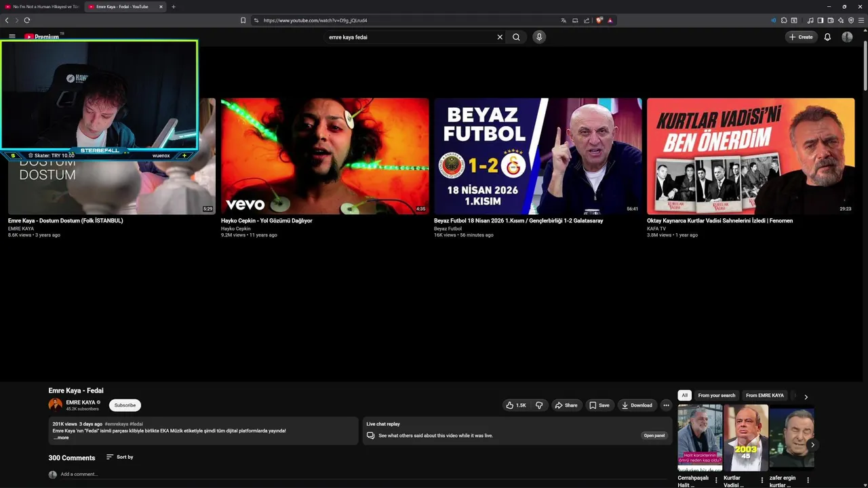Open the YouTube hamburger guide menu
Screen dimensions: 868x488
coord(12,37)
